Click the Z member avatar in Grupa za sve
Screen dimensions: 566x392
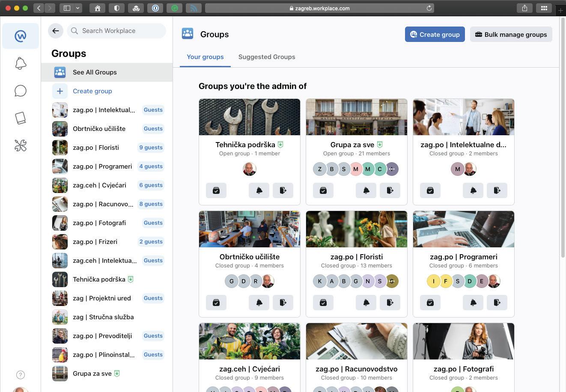tap(320, 169)
